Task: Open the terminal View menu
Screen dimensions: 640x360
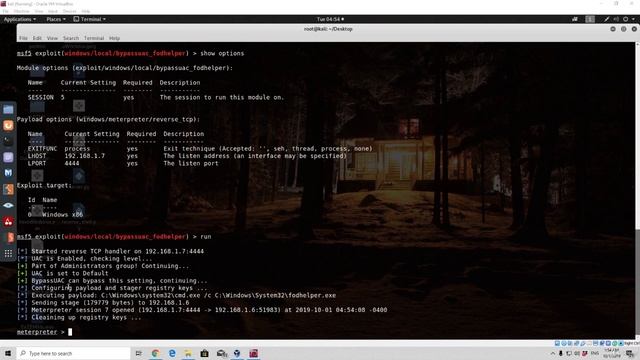Action: pyautogui.click(x=52, y=38)
